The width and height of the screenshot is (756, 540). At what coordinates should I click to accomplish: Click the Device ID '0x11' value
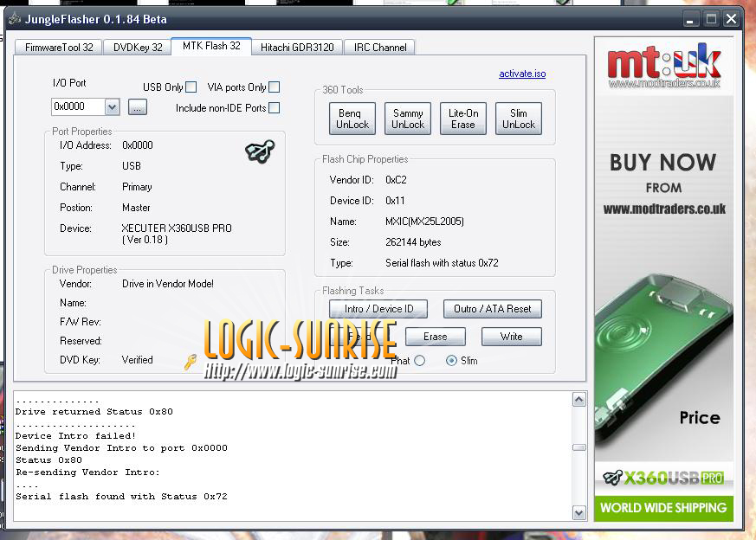pos(395,201)
